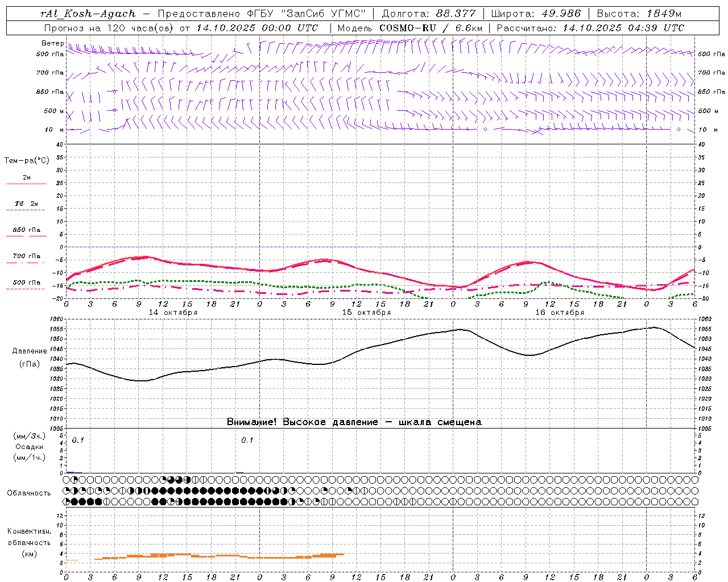Screen dimensions: 728x582
Task: Click the 700 гПа temperature legend entry
Action: 27,256
